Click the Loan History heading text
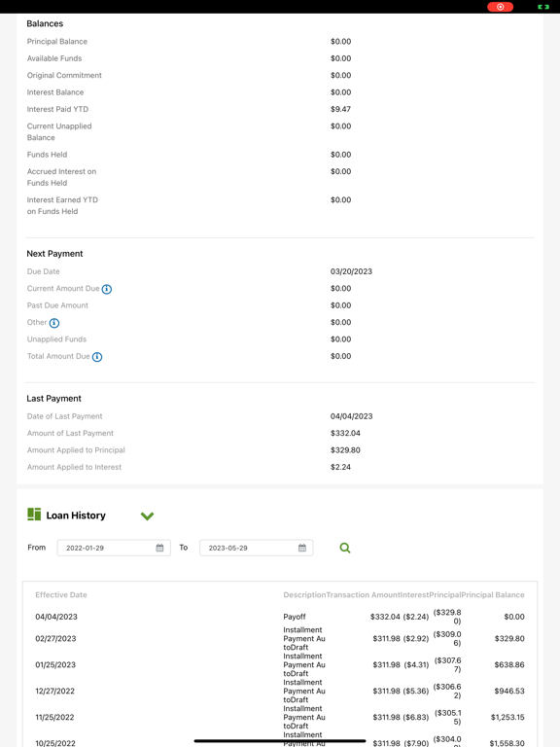The width and height of the screenshot is (560, 747). pyautogui.click(x=76, y=516)
